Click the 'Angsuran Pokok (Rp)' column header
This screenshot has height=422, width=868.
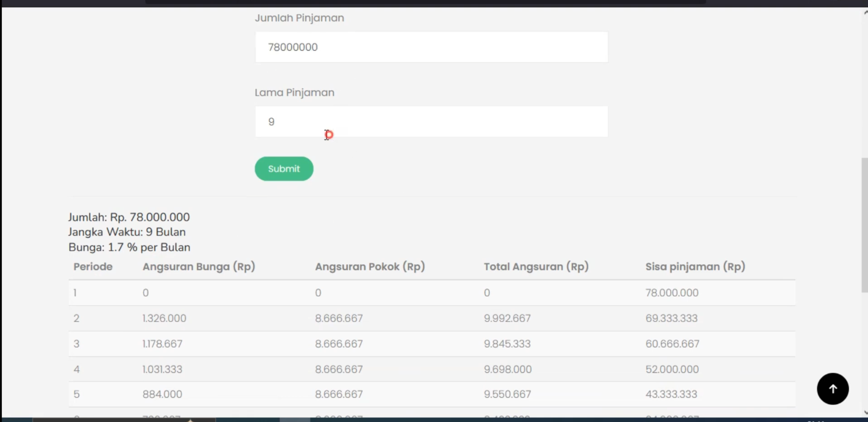click(x=370, y=267)
